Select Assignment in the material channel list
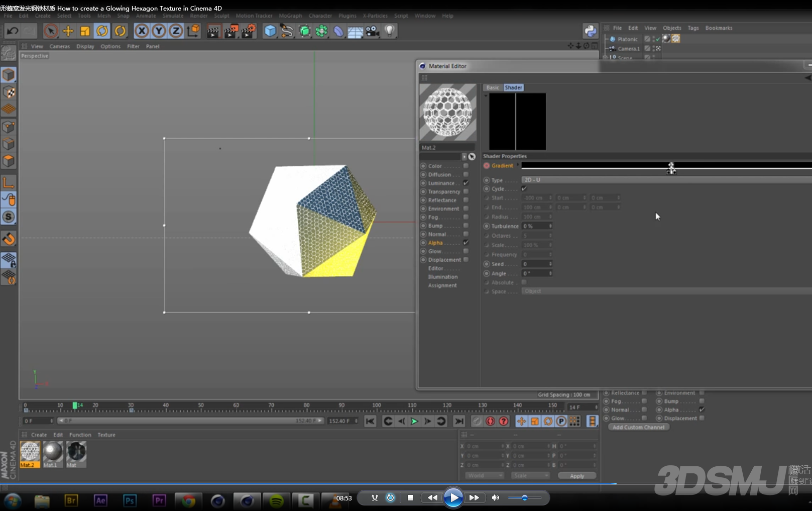The width and height of the screenshot is (812, 511). pyautogui.click(x=442, y=285)
